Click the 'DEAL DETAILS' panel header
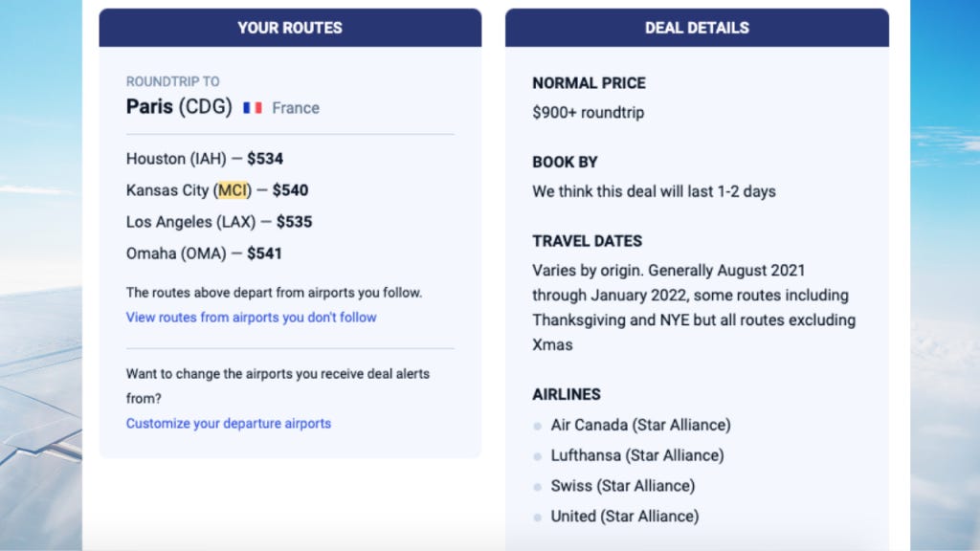980x551 pixels. (x=697, y=28)
